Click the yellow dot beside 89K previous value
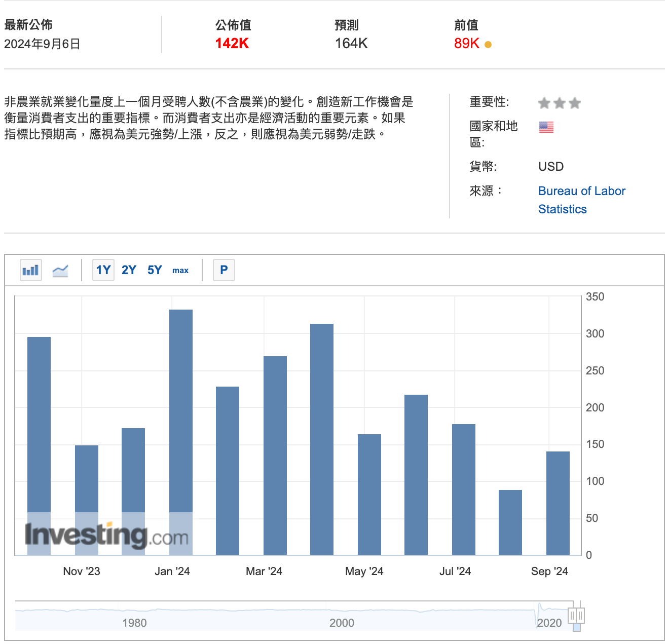Screen dimensions: 668x644 488,45
